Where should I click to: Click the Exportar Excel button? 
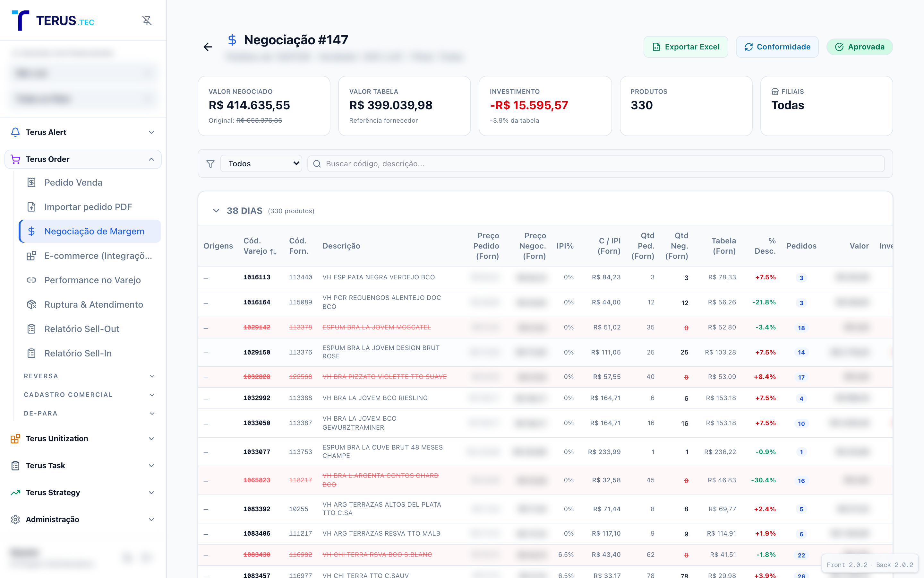[686, 47]
